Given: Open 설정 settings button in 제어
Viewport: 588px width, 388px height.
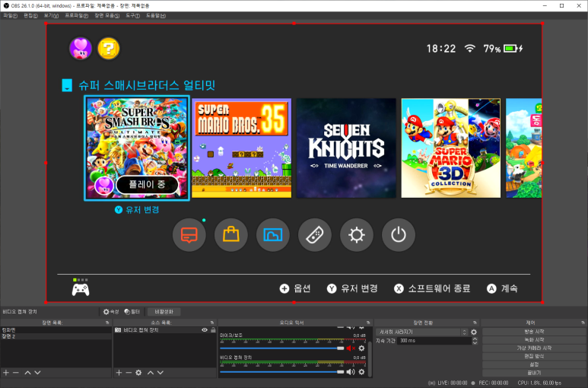Looking at the screenshot, I should click(534, 364).
